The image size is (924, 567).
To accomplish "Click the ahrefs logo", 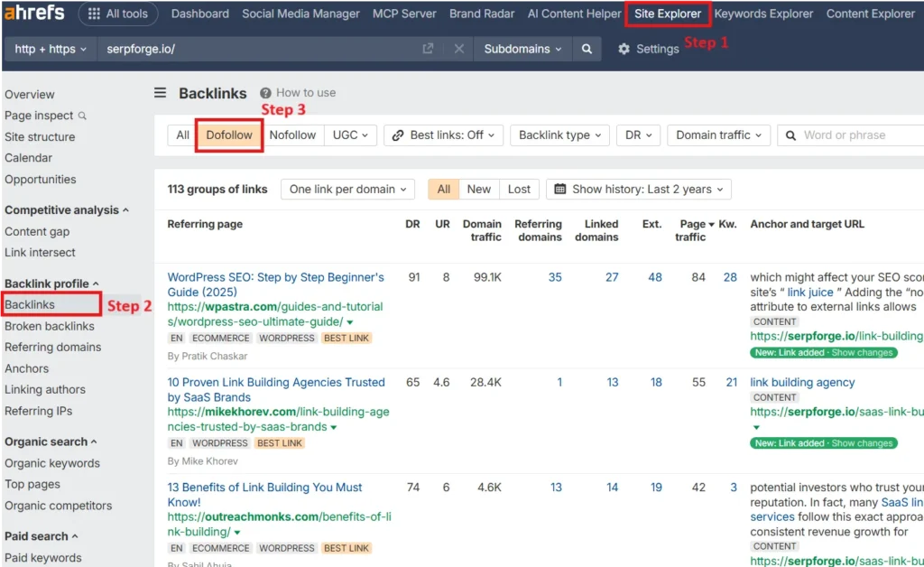I will coord(33,13).
